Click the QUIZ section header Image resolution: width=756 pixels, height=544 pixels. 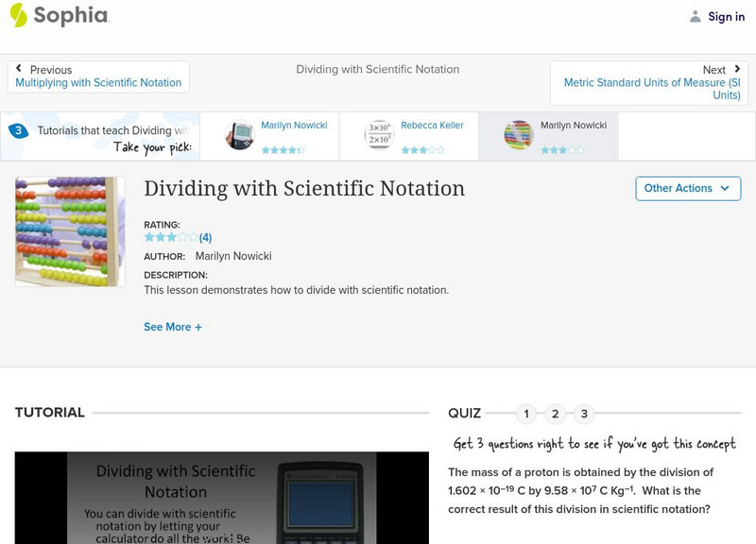(x=464, y=413)
